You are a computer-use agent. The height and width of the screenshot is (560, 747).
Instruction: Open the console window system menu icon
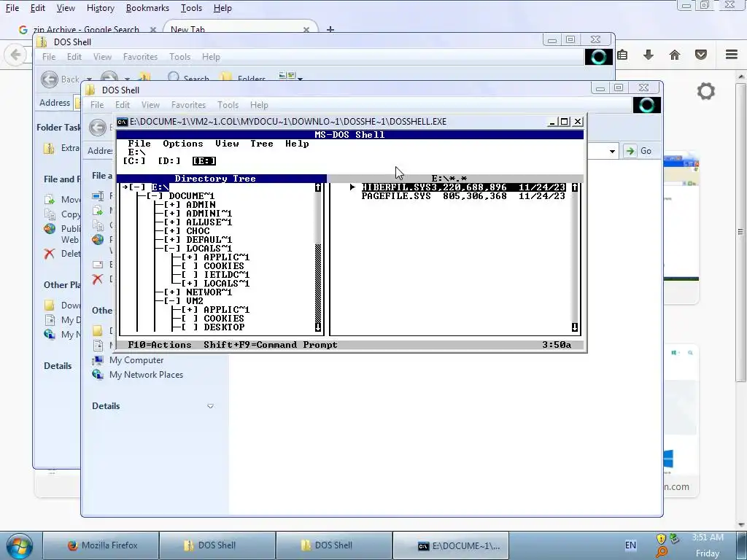[123, 122]
